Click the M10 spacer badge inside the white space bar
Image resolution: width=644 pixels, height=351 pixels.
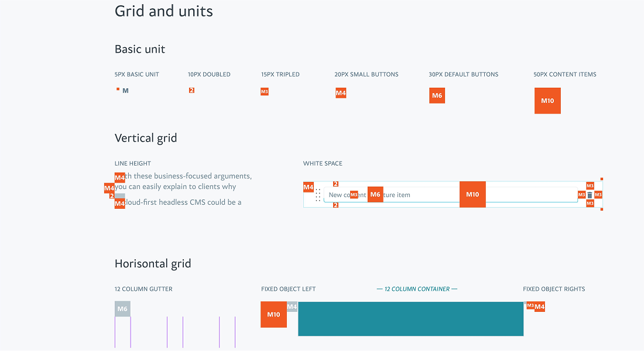click(x=472, y=194)
